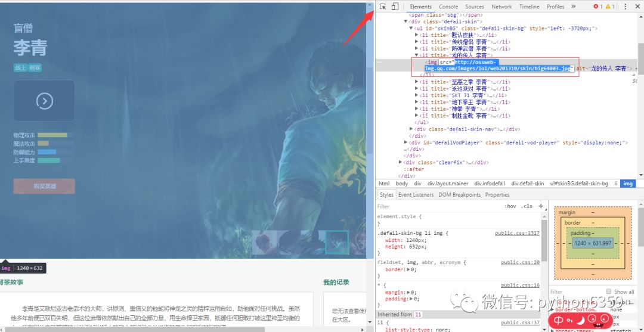Collapse the li title="龙的传人 李青" node
Image resolution: width=644 pixels, height=332 pixels.
pos(416,55)
